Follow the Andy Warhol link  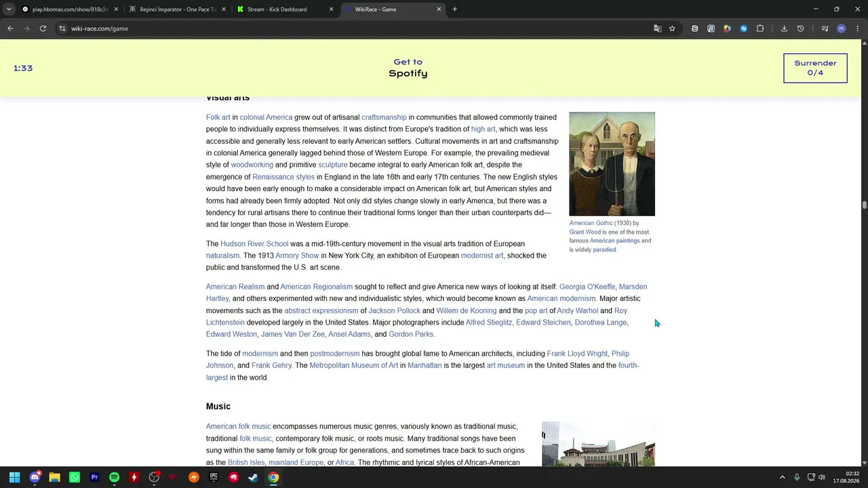coord(578,310)
